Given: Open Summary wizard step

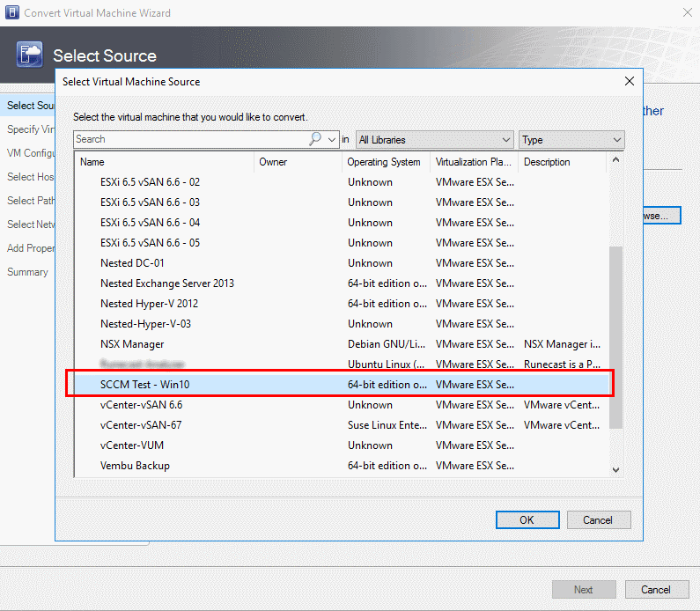Looking at the screenshot, I should [27, 272].
